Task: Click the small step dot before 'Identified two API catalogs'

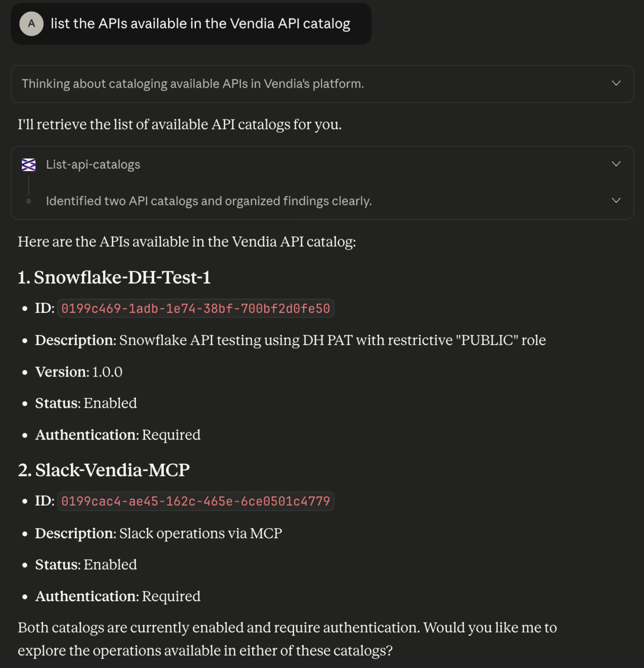Action: click(28, 201)
